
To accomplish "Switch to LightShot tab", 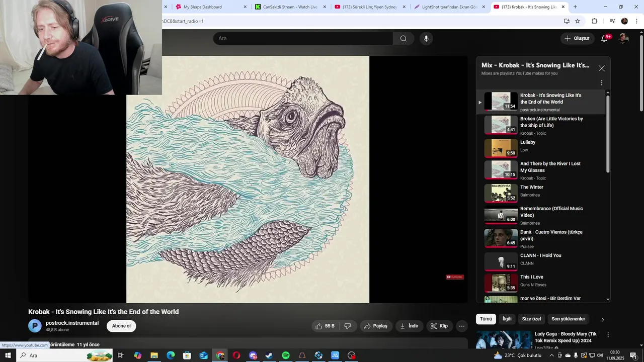I will click(450, 7).
